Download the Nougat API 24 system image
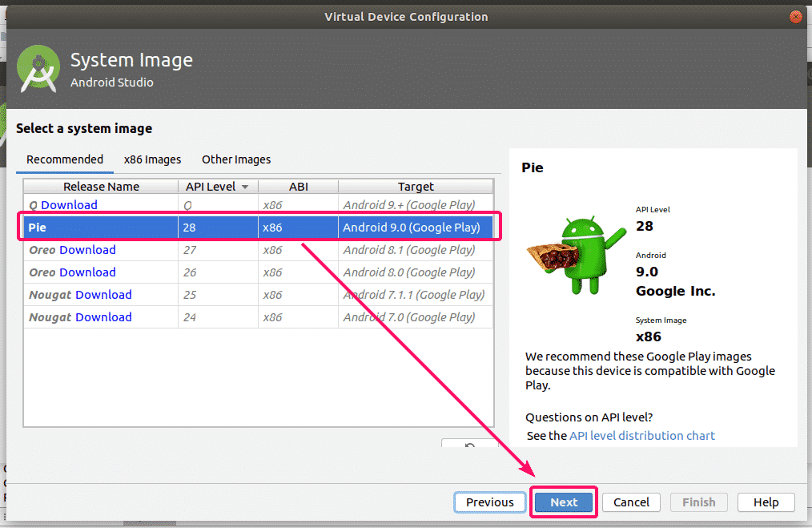812x528 pixels. [103, 317]
